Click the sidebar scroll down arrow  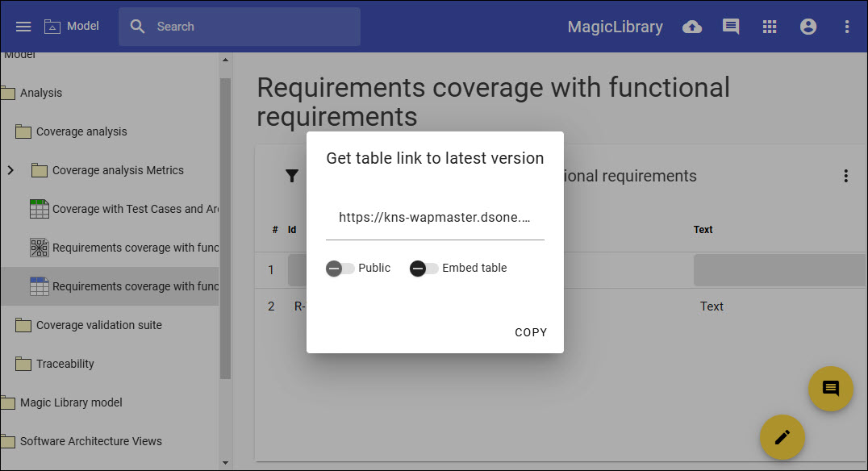tap(225, 463)
